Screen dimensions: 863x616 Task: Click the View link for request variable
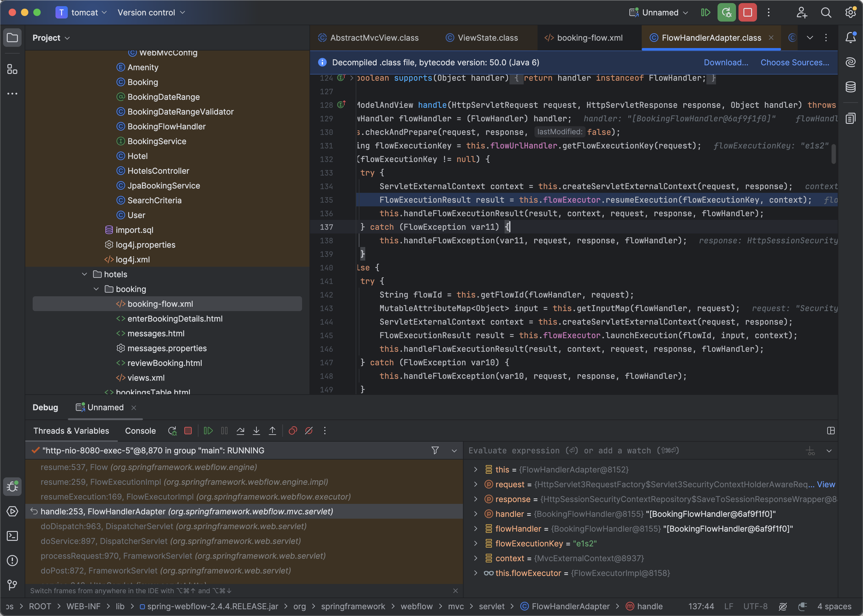click(826, 484)
